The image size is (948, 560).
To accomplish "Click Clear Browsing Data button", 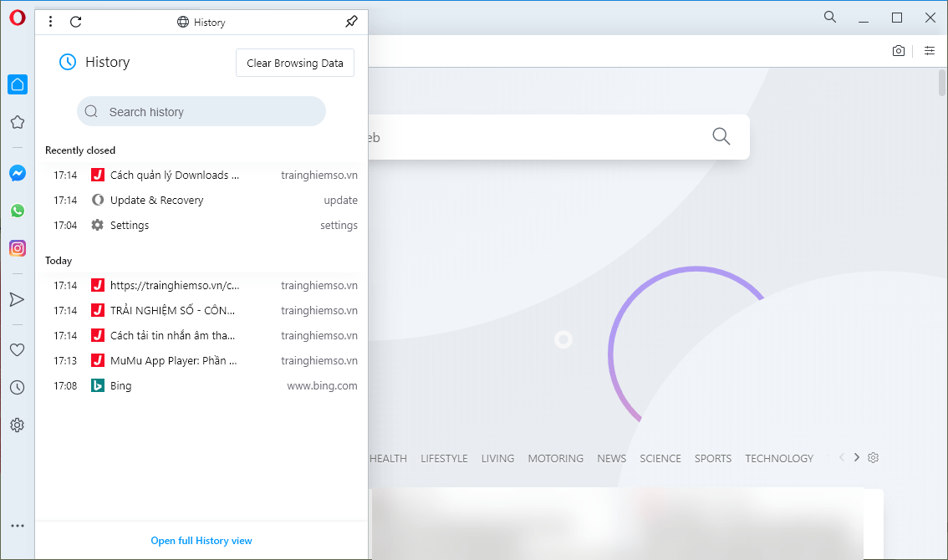I will tap(295, 63).
